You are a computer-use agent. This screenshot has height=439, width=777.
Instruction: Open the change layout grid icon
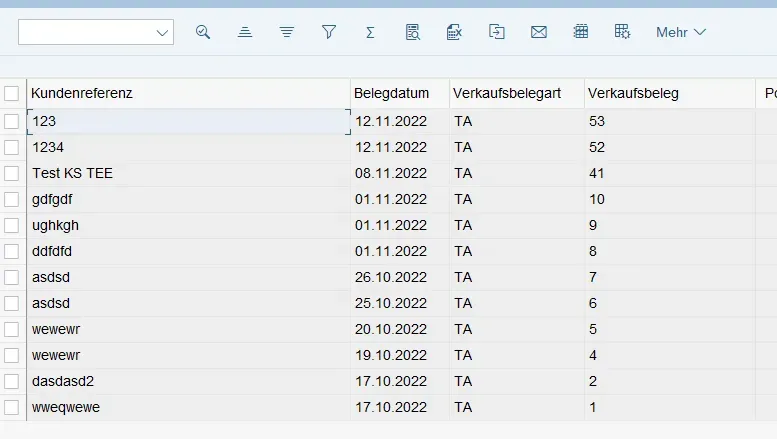click(x=581, y=32)
